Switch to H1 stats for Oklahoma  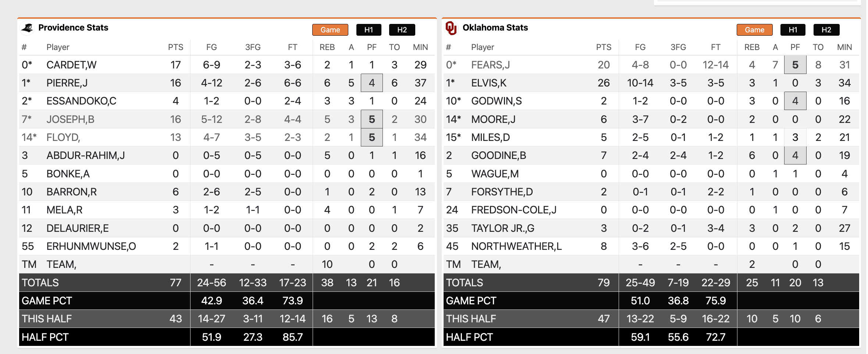coord(793,30)
